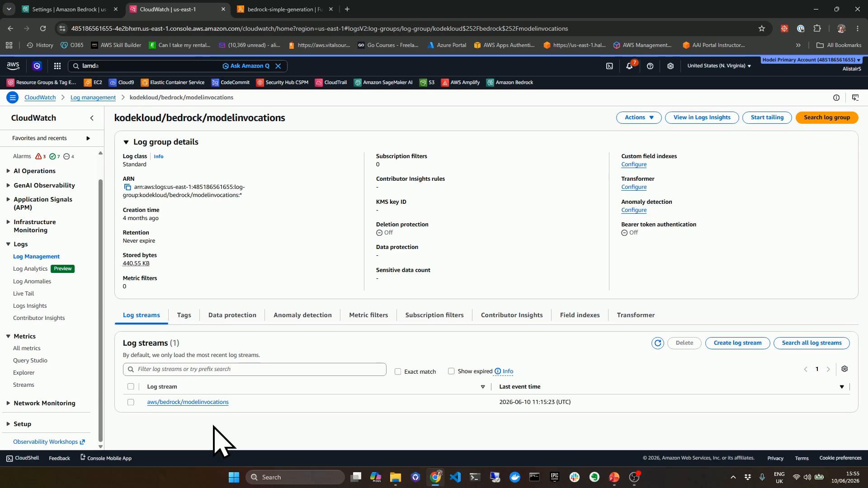The width and height of the screenshot is (868, 488).
Task: Collapse the Log group details section
Action: coord(126,142)
